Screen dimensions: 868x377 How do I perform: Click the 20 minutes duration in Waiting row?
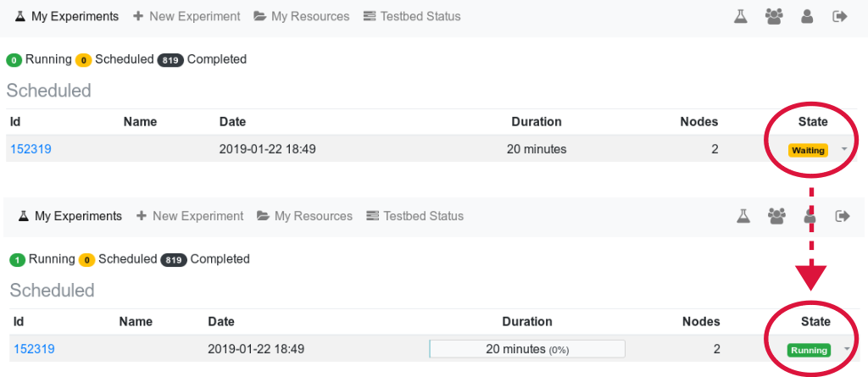point(537,149)
